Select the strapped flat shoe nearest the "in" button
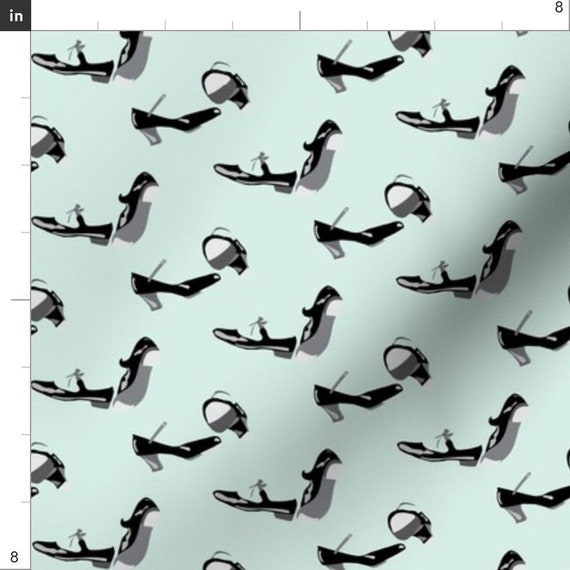 point(73,62)
